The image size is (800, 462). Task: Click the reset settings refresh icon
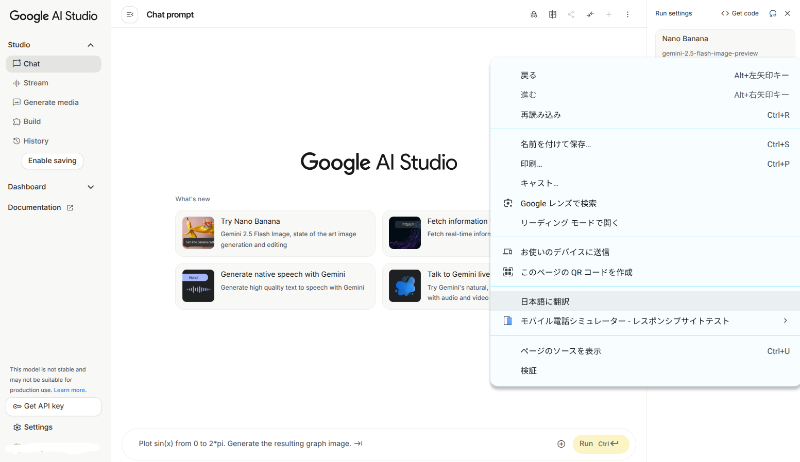[x=773, y=13]
